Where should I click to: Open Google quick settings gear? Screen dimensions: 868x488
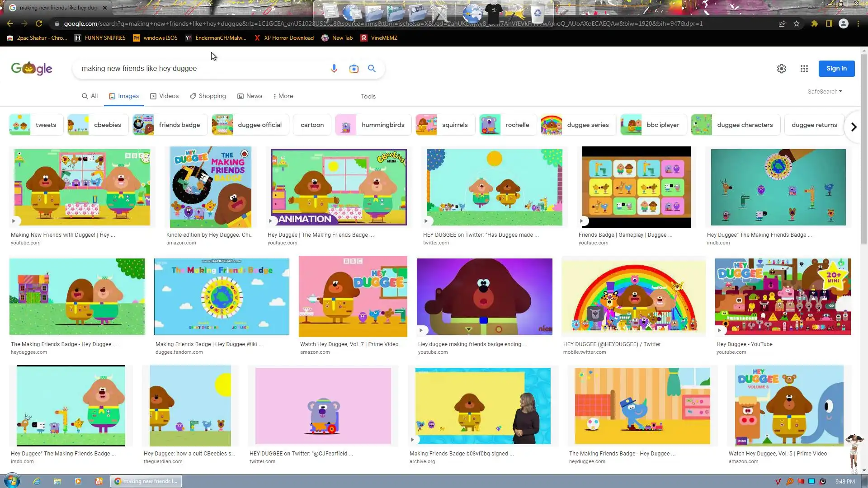click(781, 69)
